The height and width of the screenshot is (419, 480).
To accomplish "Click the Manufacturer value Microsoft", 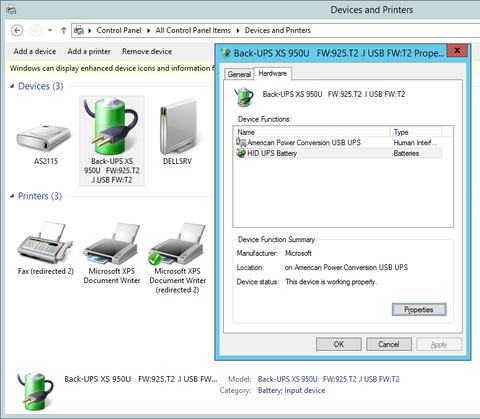I will click(298, 253).
